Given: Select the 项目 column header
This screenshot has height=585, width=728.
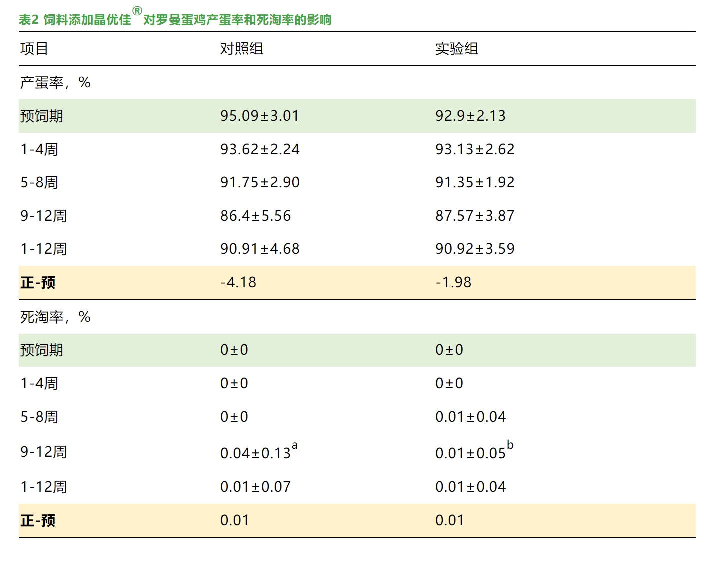Looking at the screenshot, I should click(34, 49).
